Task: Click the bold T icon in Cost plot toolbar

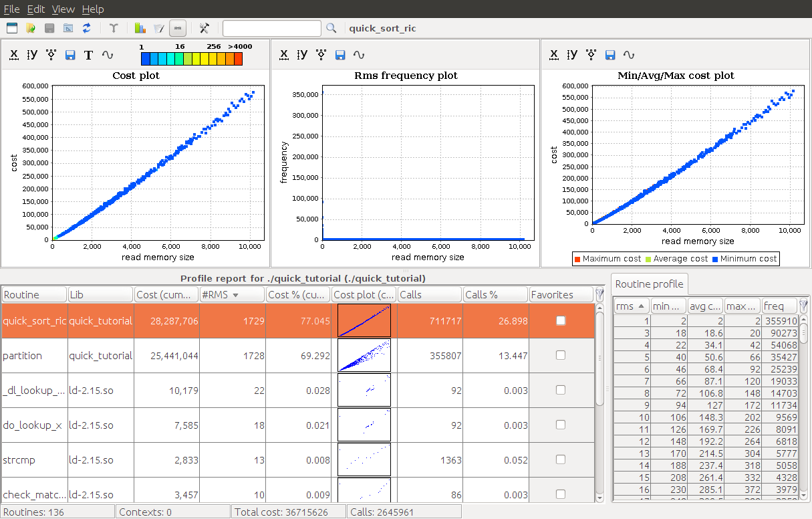Action: pyautogui.click(x=88, y=56)
